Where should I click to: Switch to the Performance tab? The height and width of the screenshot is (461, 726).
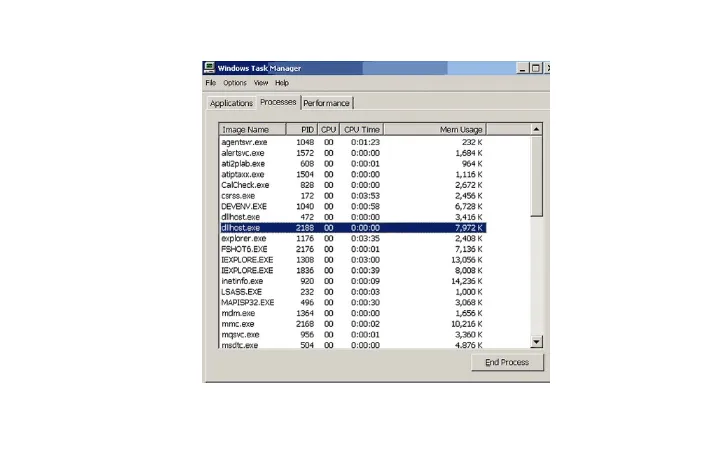[327, 103]
